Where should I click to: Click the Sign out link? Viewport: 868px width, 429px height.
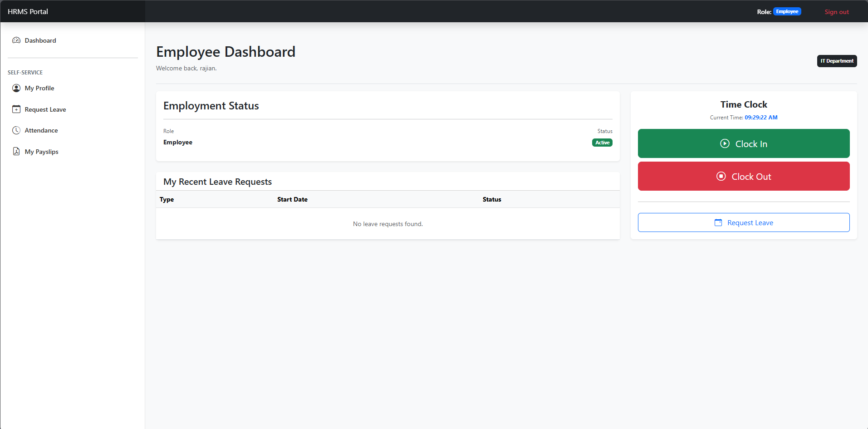click(x=836, y=11)
